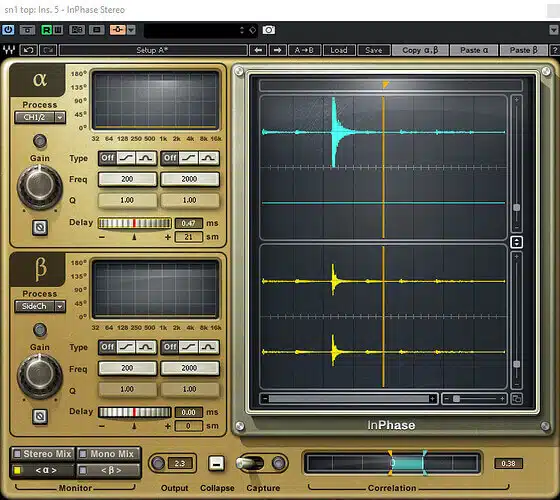
Task: Click alpha Freq field showing 200
Action: [128, 179]
